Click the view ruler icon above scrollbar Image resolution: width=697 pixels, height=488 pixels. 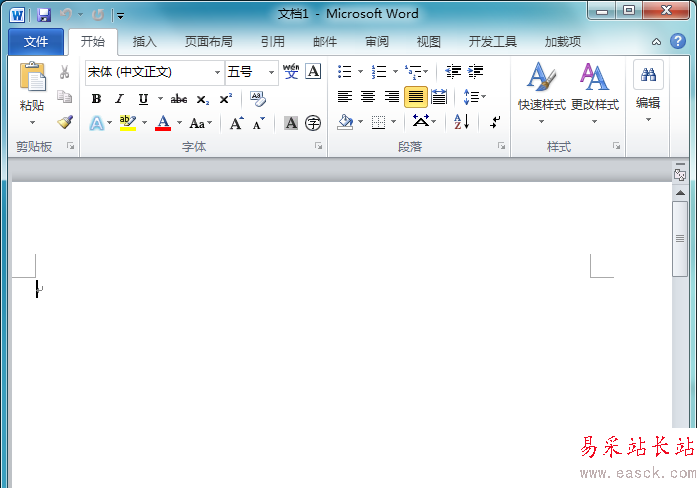tap(680, 174)
